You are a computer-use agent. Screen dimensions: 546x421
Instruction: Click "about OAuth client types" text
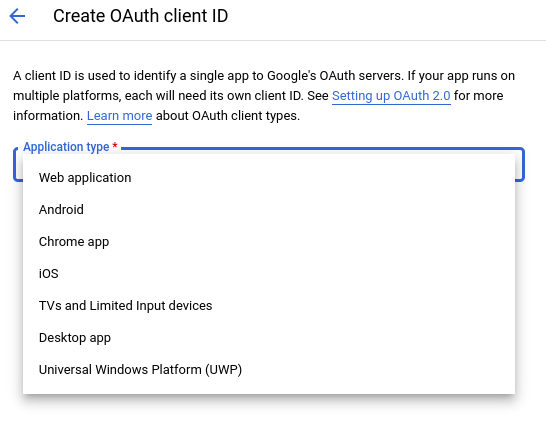pos(228,116)
